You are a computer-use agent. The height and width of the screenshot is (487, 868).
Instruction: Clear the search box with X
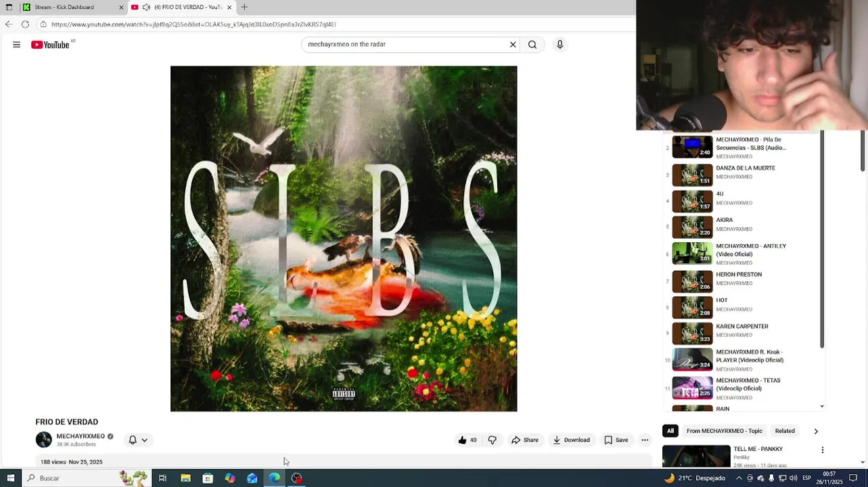click(513, 45)
